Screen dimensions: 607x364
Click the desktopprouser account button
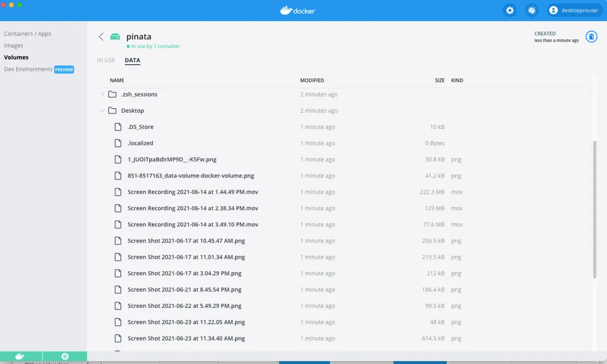[x=574, y=10]
